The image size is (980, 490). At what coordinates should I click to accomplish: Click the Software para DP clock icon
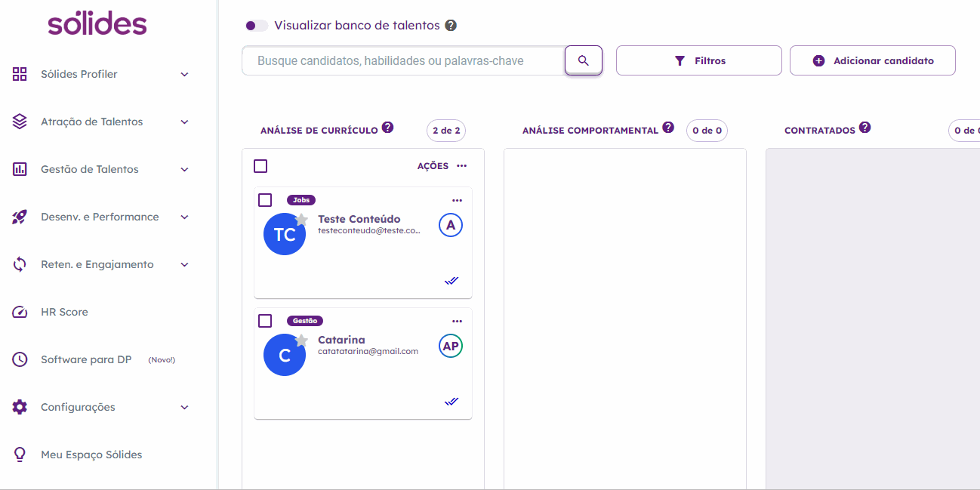[x=20, y=359]
